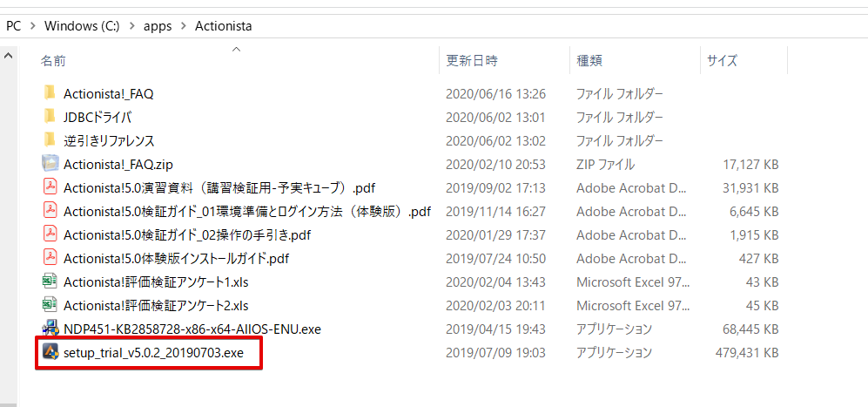The height and width of the screenshot is (407, 868).
Task: Sort by 更新日時 column header
Action: click(472, 61)
